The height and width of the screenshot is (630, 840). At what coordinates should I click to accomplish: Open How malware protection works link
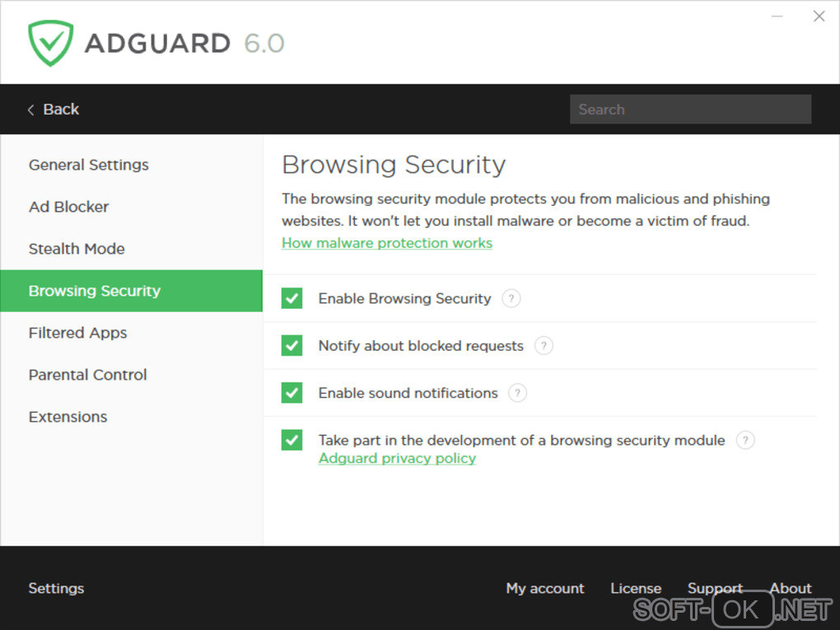pos(387,243)
